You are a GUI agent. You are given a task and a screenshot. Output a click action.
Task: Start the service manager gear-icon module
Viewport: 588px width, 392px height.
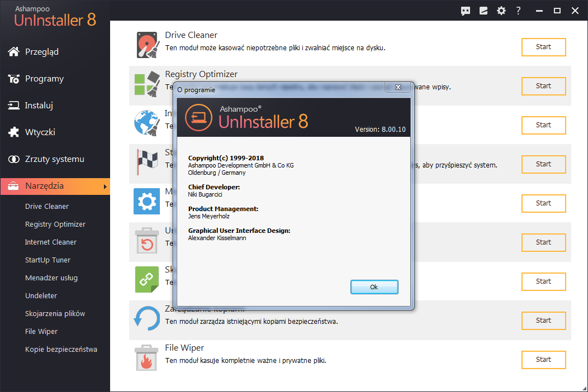[x=543, y=203]
